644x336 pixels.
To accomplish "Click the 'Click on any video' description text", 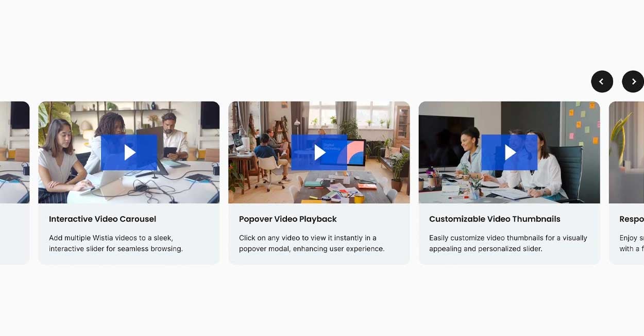I will [x=312, y=243].
